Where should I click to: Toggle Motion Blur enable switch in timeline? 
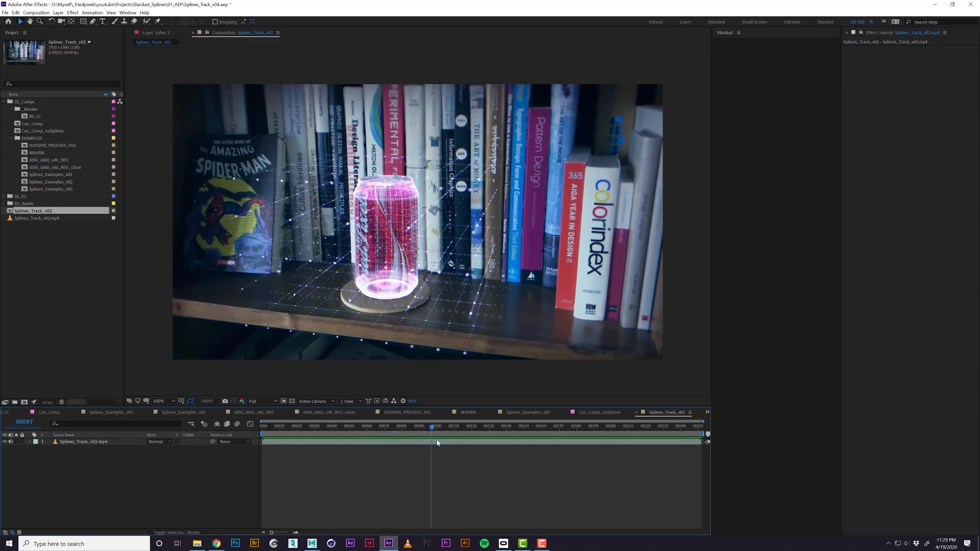coord(237,424)
